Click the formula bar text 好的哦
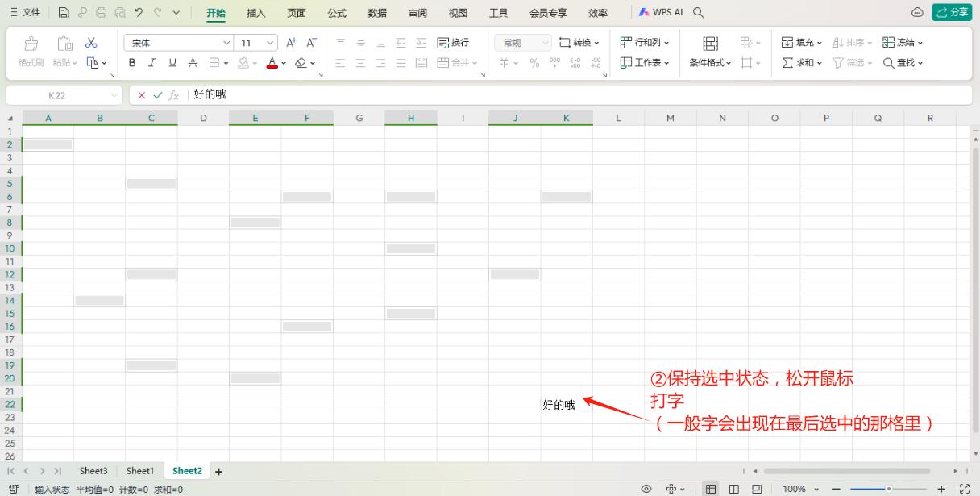980x496 pixels. coord(210,95)
